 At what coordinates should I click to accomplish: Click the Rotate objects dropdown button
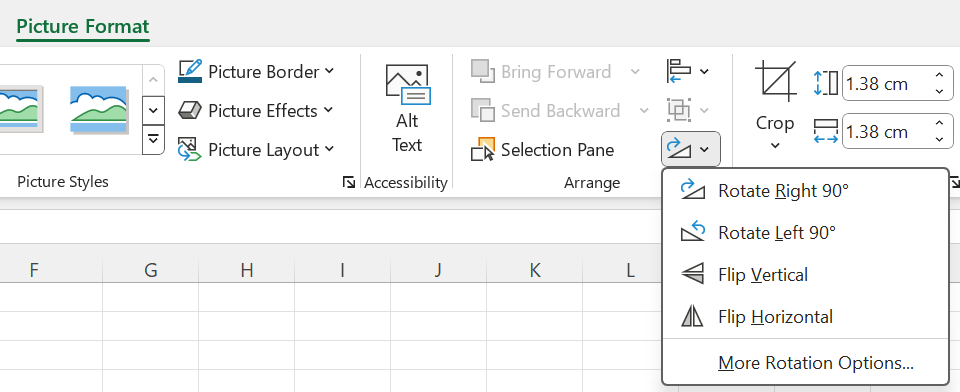click(x=691, y=149)
